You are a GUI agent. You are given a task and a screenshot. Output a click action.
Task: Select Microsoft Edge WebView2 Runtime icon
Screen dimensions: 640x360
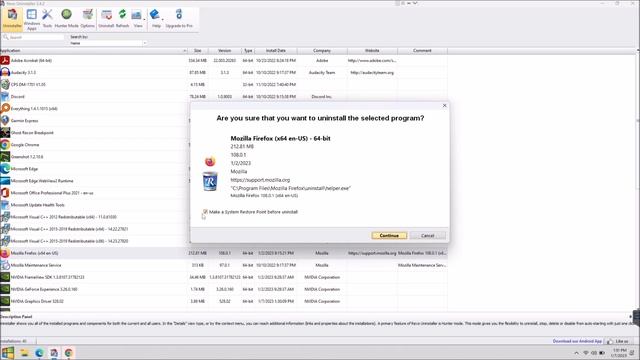[5, 181]
